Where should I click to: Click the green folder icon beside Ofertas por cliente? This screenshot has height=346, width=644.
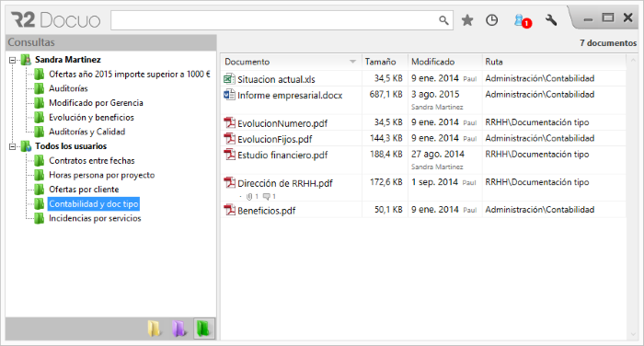tap(39, 189)
